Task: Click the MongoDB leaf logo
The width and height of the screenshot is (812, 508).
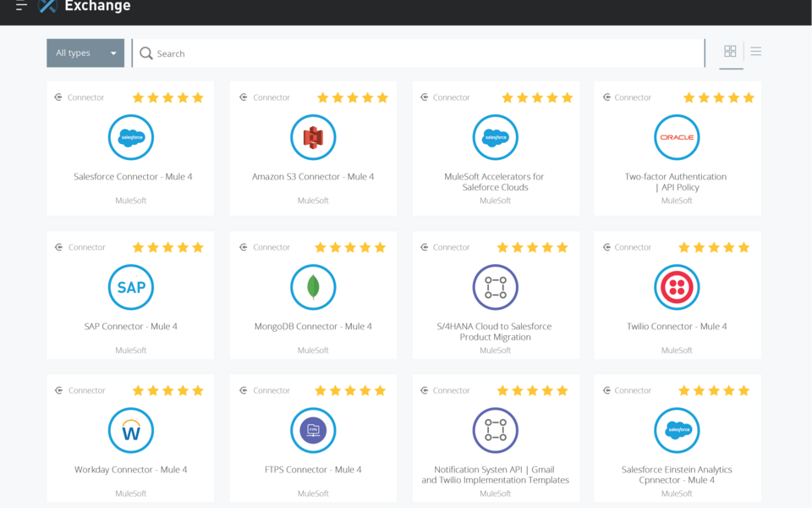Action: pyautogui.click(x=313, y=287)
